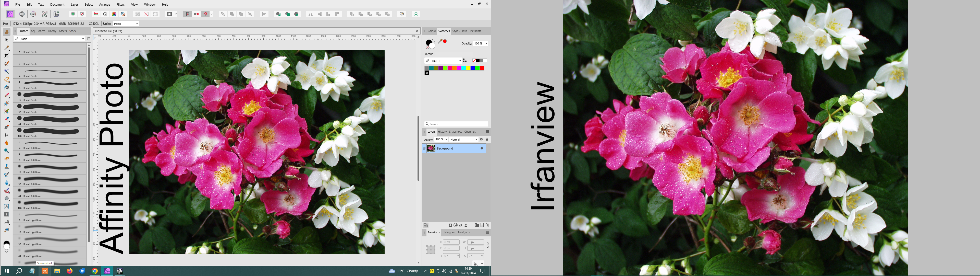Open the _Paul-1 palette dropdown
The image size is (980, 276).
click(443, 61)
